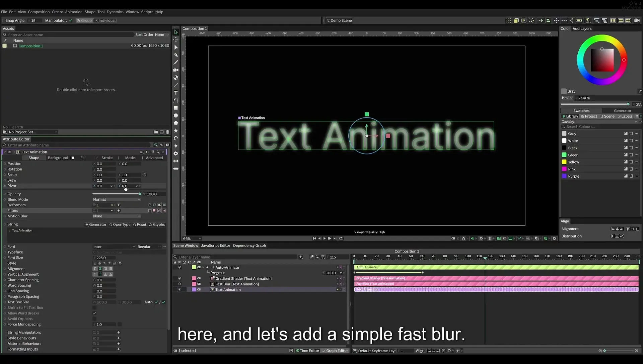
Task: Open viewport zoom 66% dropdown
Action: pyautogui.click(x=192, y=239)
